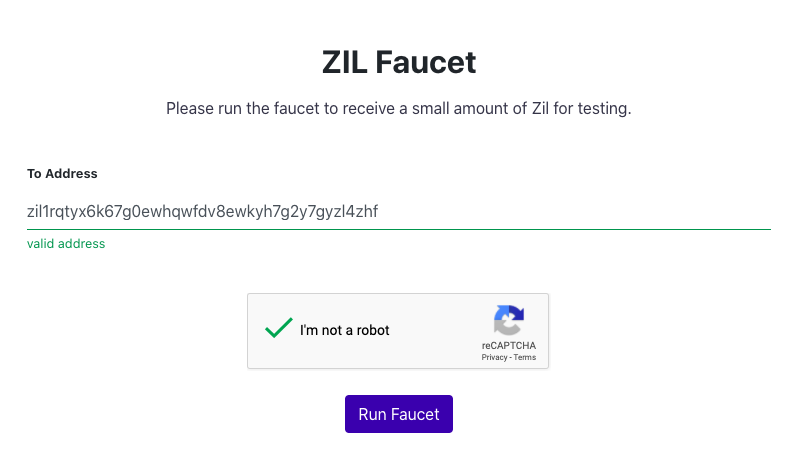The height and width of the screenshot is (463, 796).
Task: Open the reCAPTCHA Privacy link
Action: (494, 357)
